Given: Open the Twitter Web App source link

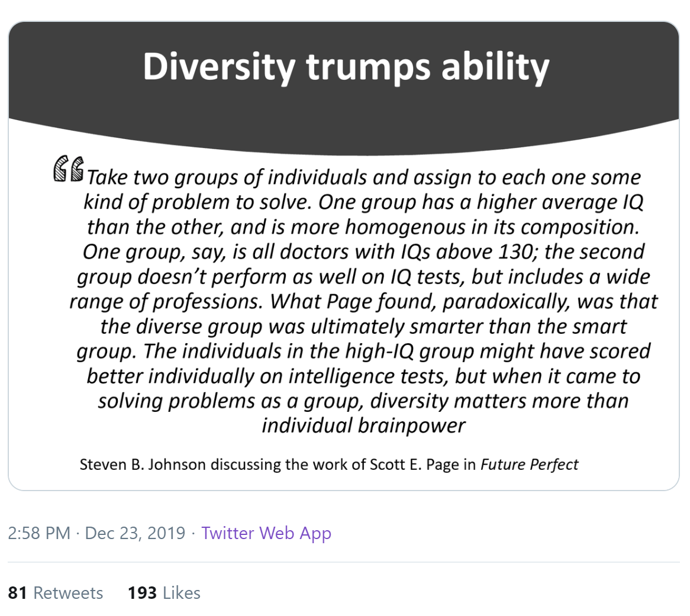Looking at the screenshot, I should [266, 533].
